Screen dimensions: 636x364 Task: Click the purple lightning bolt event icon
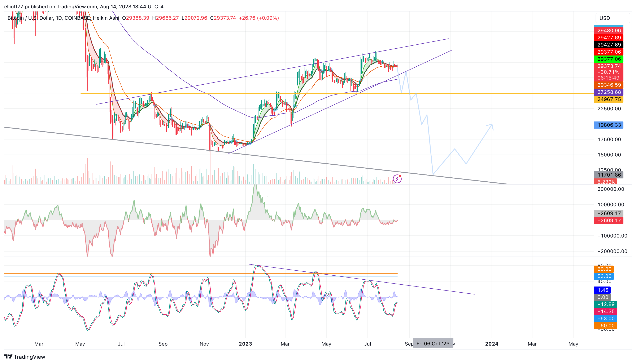[x=397, y=179]
